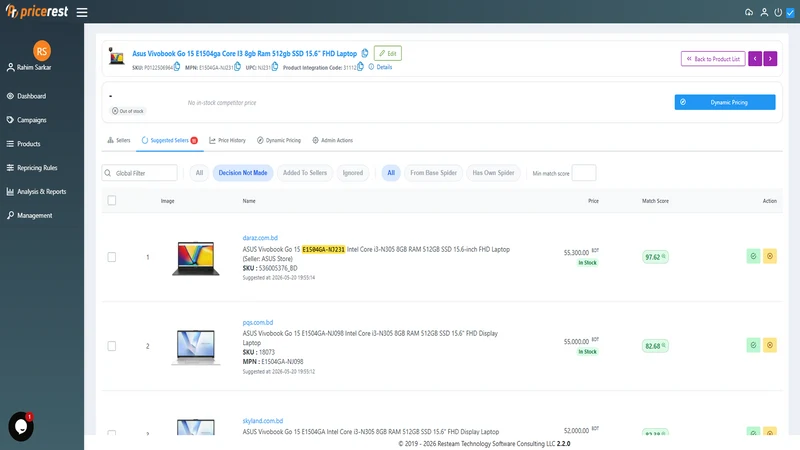Select the Decision Not Made filter chip
Viewport: 800px width, 450px height.
click(x=243, y=173)
